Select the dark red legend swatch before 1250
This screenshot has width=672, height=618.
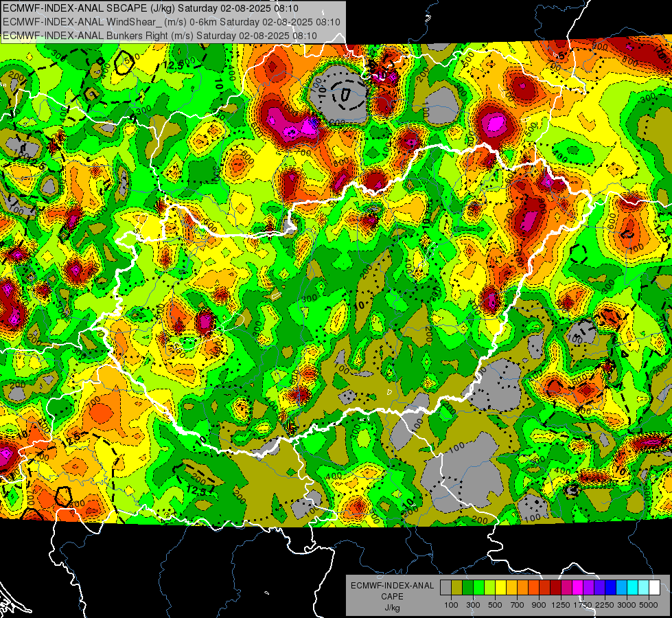tap(555, 588)
